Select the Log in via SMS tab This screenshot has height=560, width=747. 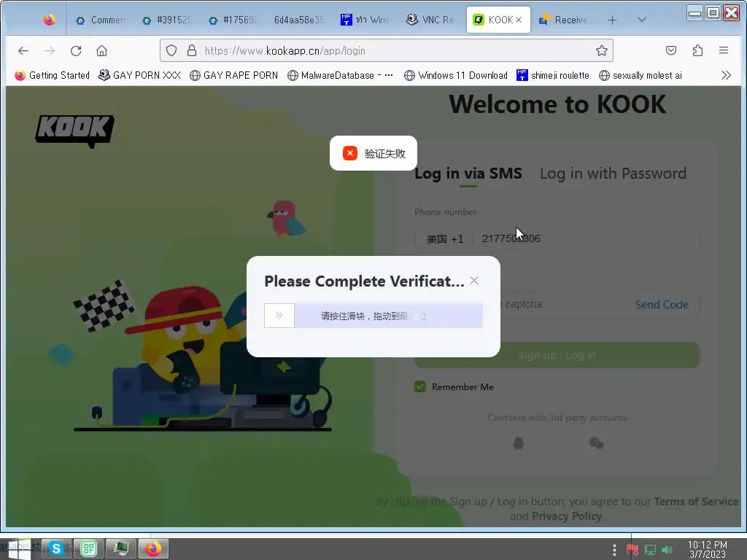[468, 174]
